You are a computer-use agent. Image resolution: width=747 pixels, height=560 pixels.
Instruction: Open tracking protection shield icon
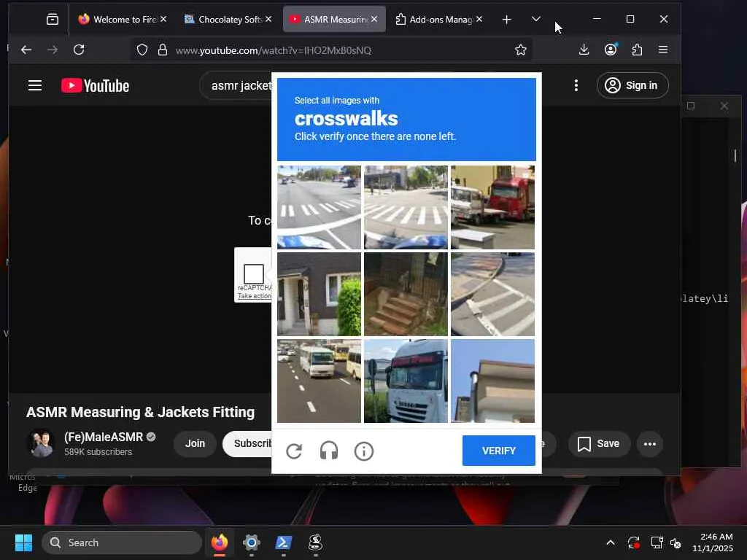(142, 50)
